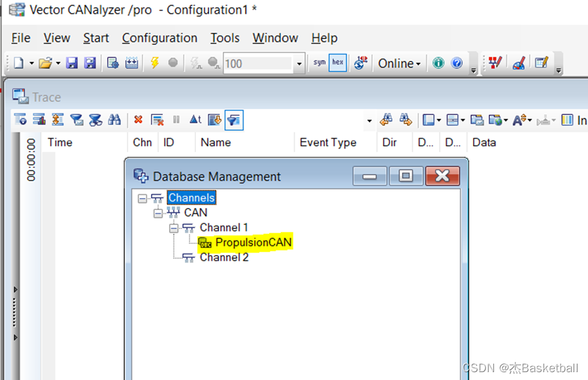Open the second toolbar overflow options
This screenshot has width=588, height=380.
(x=559, y=70)
